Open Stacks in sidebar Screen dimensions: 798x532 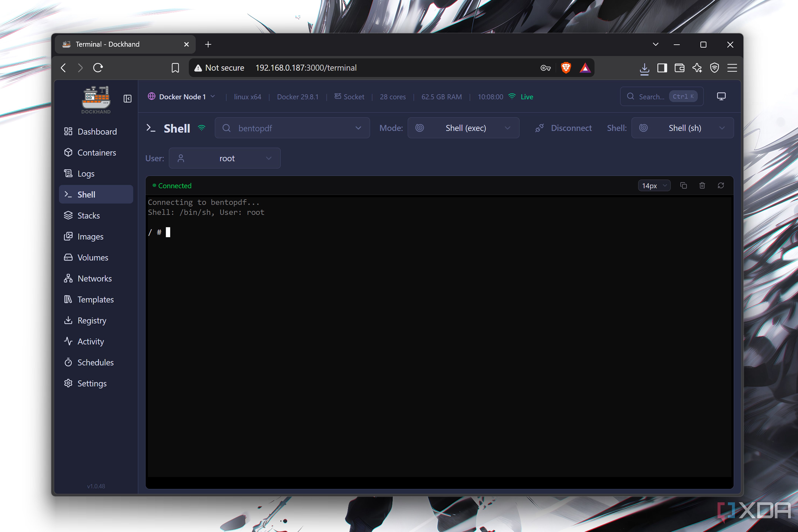96,215
